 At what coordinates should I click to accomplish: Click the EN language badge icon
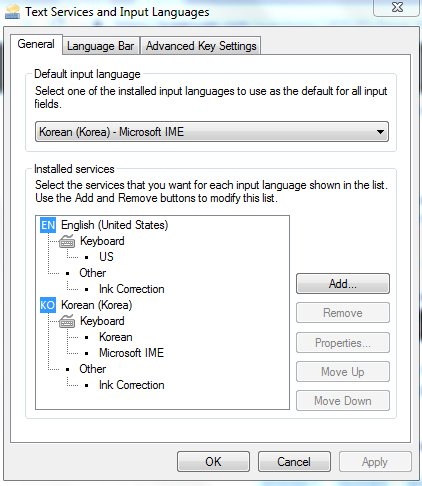48,225
